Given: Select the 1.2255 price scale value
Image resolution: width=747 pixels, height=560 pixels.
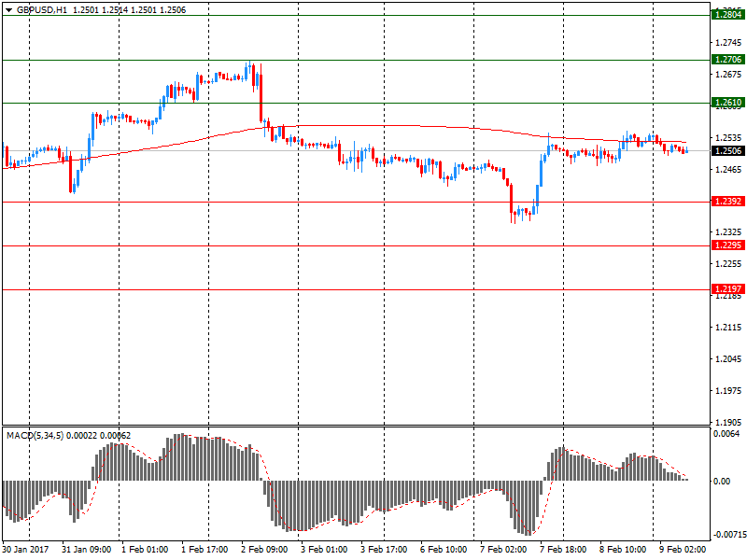Looking at the screenshot, I should click(728, 264).
